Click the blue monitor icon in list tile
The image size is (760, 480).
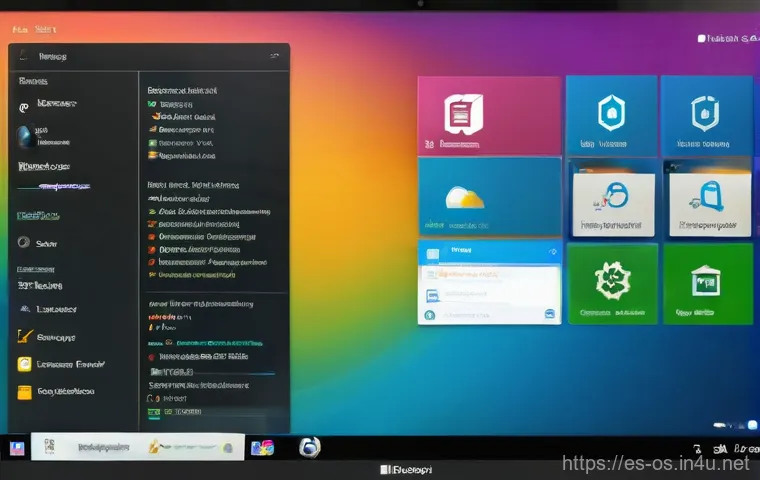(432, 295)
